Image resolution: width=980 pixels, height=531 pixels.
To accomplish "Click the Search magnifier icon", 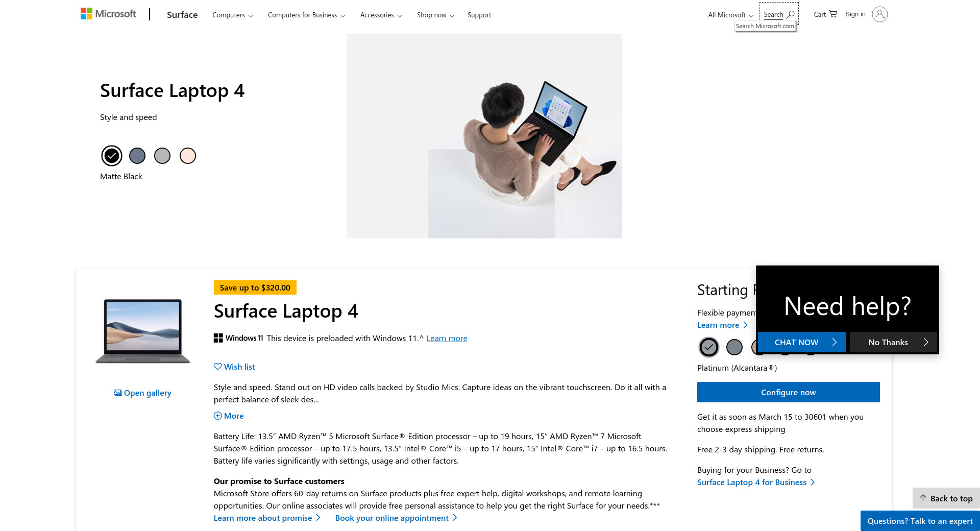I will point(791,14).
